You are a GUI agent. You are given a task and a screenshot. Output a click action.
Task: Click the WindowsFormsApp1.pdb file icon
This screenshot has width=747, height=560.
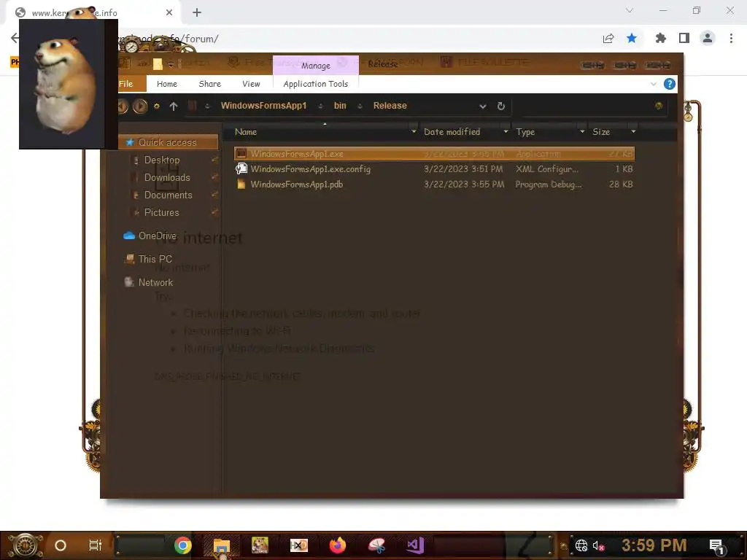pyautogui.click(x=241, y=184)
